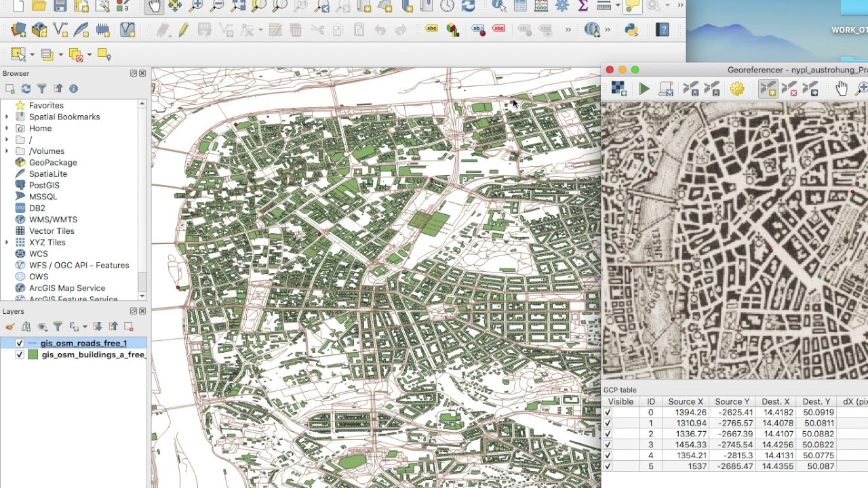Click Refresh icon in Browser panel

pos(26,89)
